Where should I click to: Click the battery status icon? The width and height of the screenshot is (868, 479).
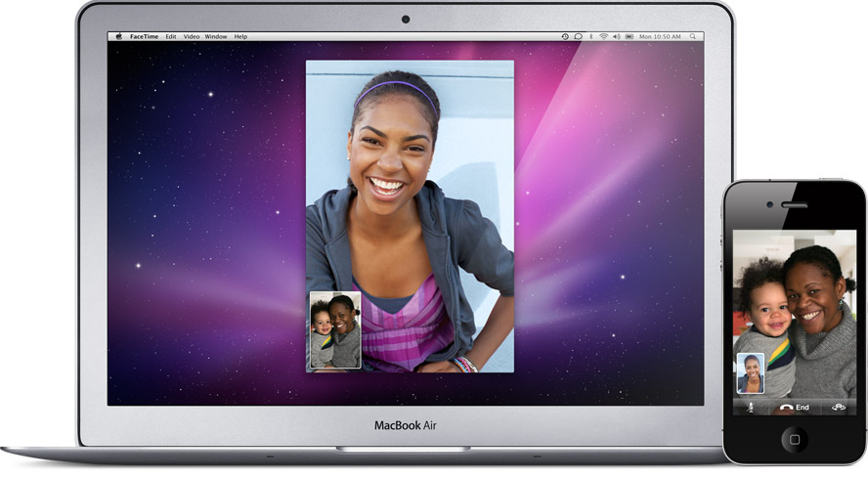pyautogui.click(x=630, y=36)
